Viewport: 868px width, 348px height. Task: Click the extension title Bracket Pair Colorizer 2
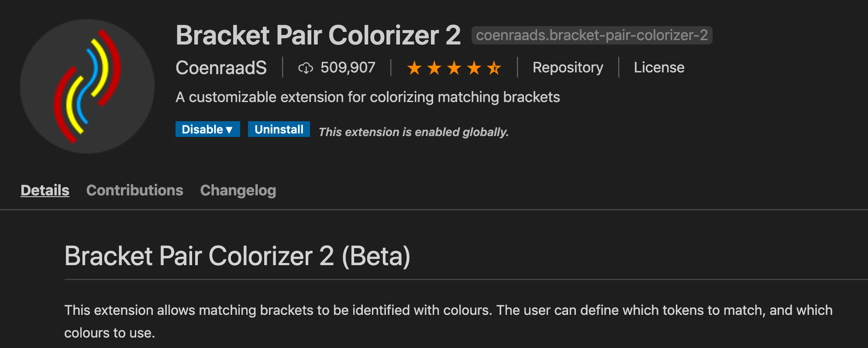click(x=319, y=36)
